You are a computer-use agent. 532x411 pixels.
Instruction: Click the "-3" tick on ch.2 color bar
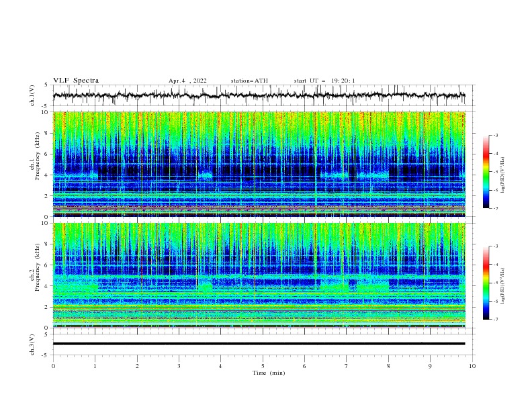[x=495, y=246]
